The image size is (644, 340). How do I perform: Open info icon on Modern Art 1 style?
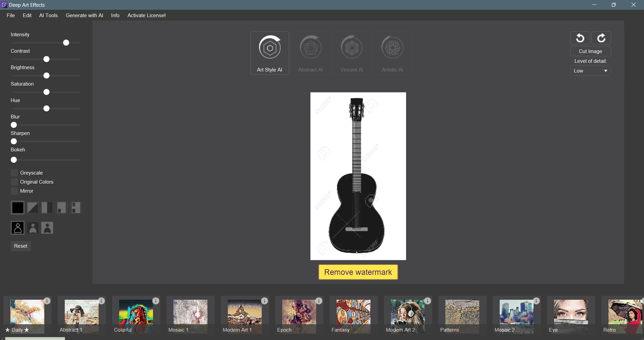[265, 301]
